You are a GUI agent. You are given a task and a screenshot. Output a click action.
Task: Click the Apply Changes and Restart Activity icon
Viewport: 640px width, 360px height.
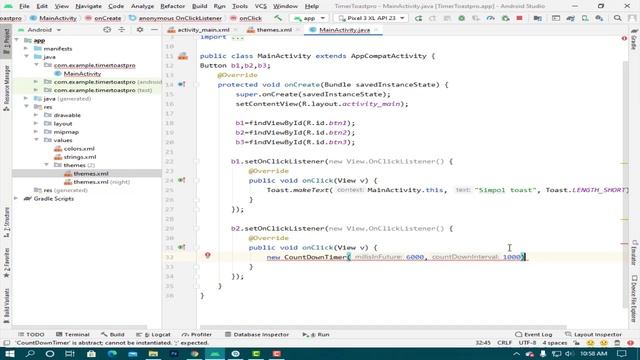(433, 18)
